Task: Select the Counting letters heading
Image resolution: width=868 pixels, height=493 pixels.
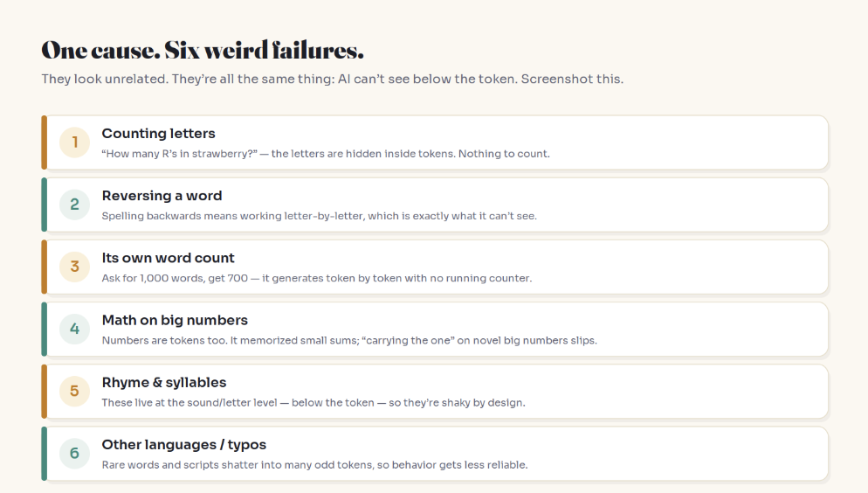Action: click(158, 134)
